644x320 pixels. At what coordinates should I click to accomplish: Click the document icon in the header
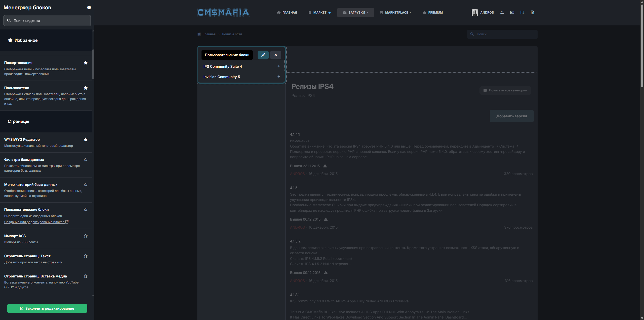point(532,13)
